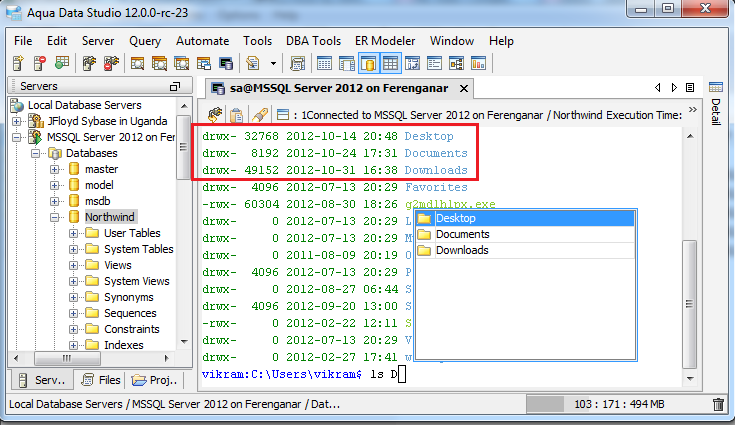Click the plain grid window toolbar icon

point(324,63)
